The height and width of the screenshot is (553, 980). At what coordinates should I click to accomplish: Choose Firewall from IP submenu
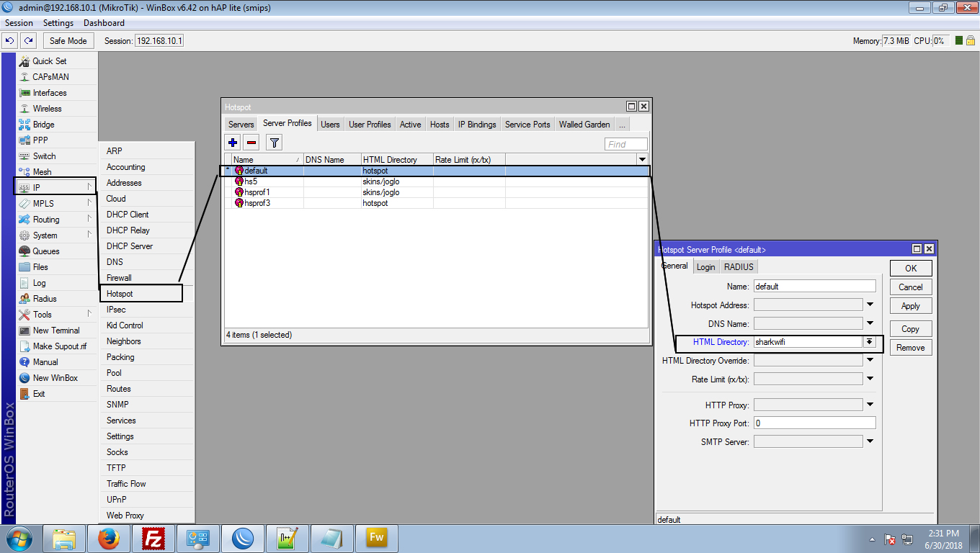(x=147, y=278)
